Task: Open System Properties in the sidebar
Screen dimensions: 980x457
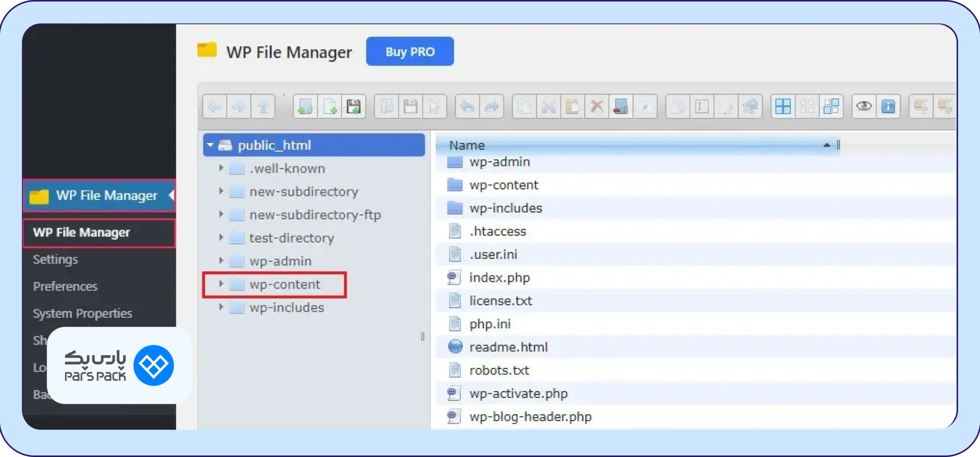Action: click(x=83, y=313)
